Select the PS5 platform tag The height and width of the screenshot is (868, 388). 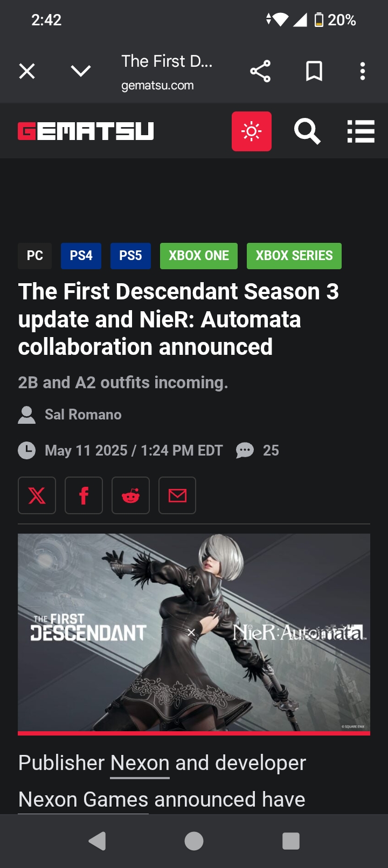point(130,256)
